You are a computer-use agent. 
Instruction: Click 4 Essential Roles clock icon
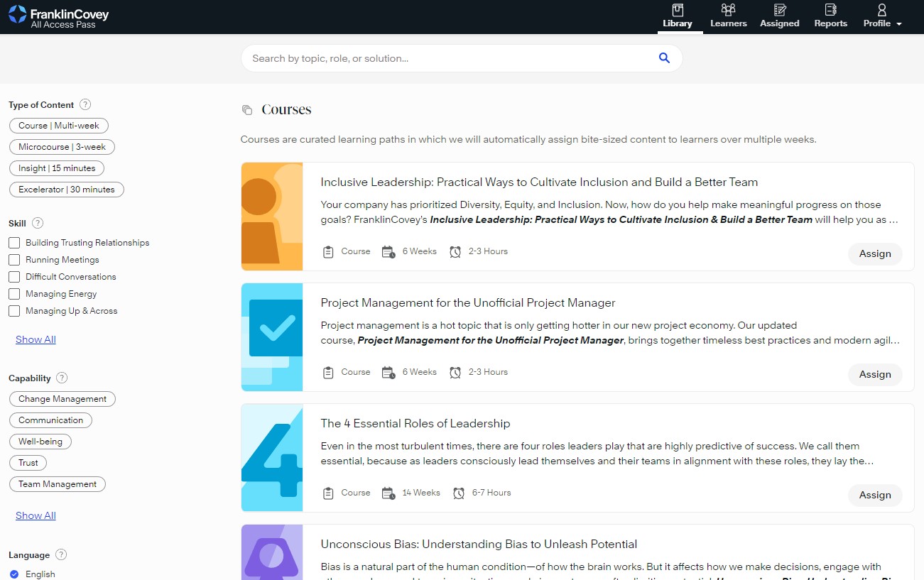[459, 493]
